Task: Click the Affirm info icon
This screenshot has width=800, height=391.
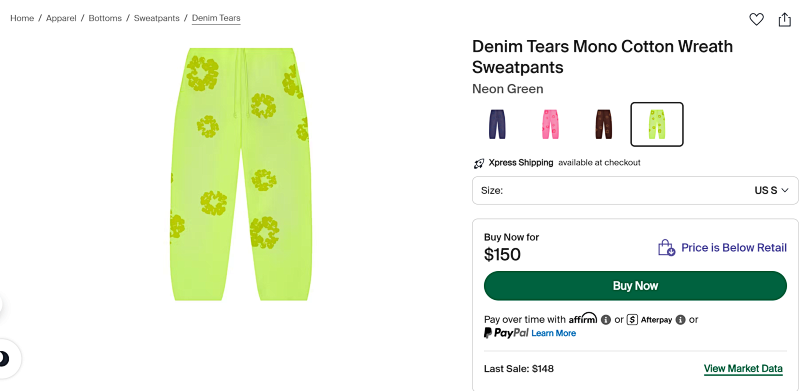Action: [x=606, y=320]
